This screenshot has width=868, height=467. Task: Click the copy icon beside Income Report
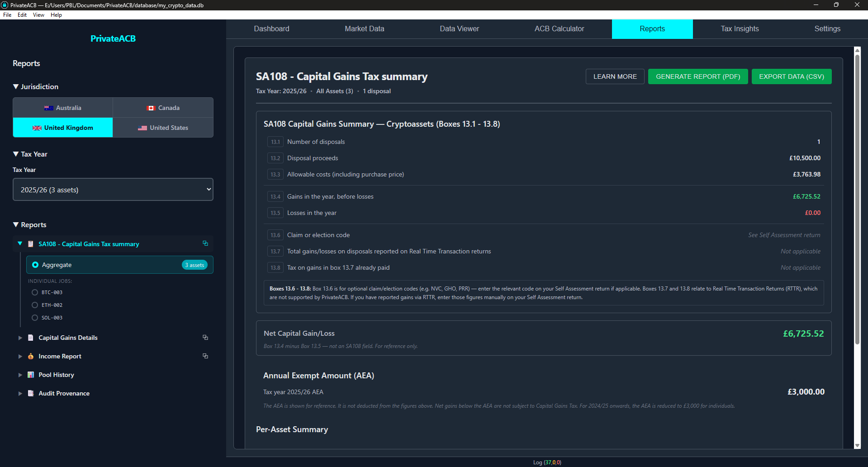pos(205,356)
